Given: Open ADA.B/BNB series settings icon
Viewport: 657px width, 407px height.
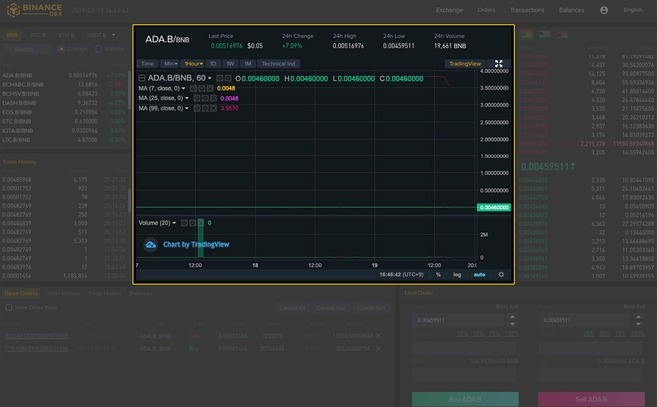Looking at the screenshot, I should 228,78.
